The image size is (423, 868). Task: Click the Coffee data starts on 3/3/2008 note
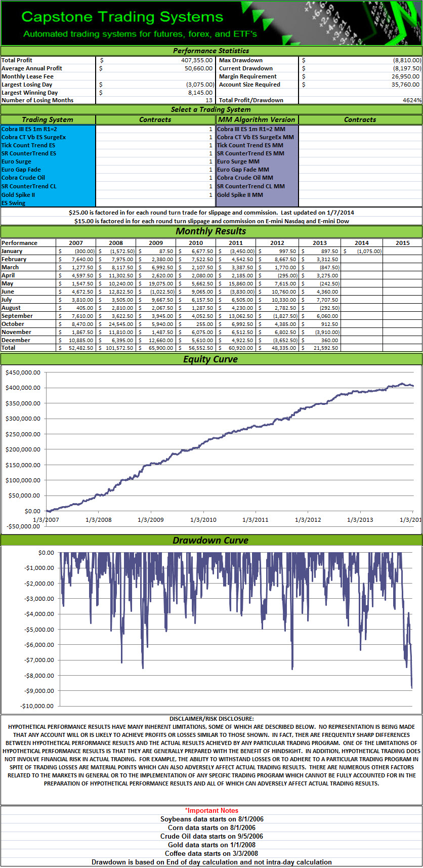point(212,853)
